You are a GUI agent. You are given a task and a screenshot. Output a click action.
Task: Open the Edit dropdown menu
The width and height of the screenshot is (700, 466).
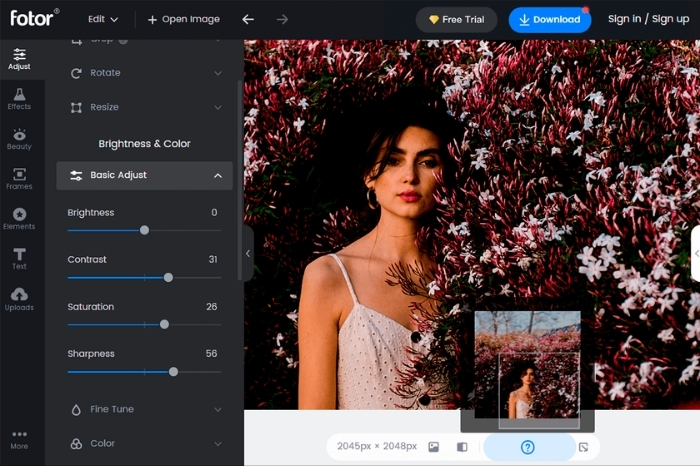(103, 19)
